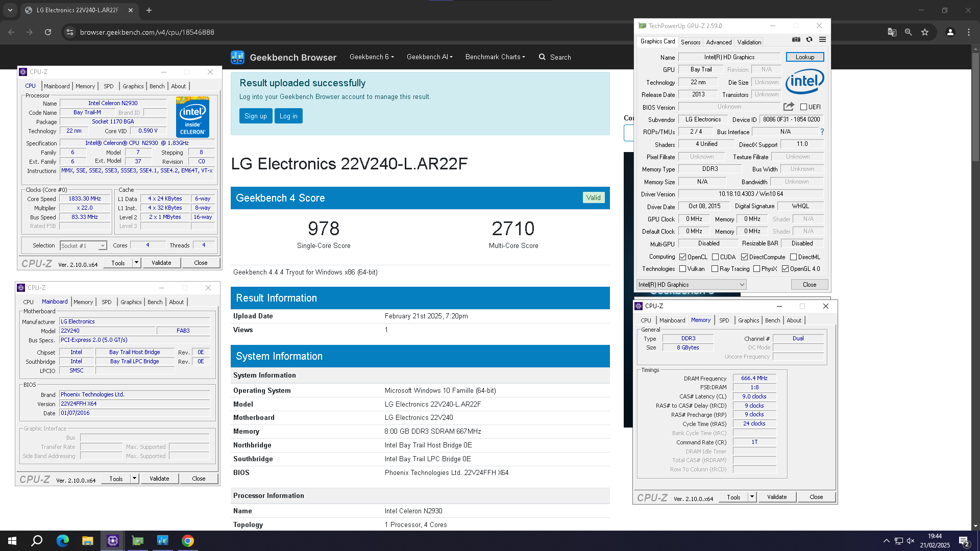Toggle the Ray Tracing checkbox

click(x=715, y=269)
